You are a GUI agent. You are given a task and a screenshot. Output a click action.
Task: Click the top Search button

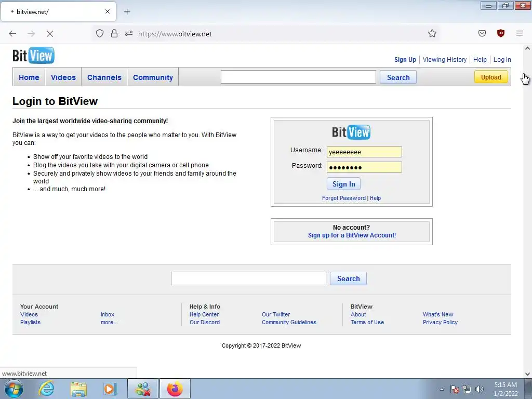pyautogui.click(x=398, y=77)
